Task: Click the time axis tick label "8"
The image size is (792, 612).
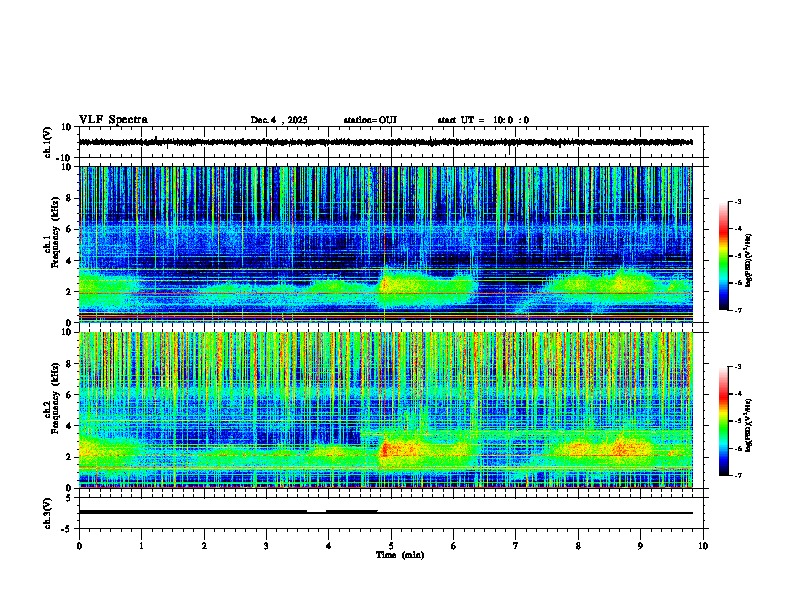Action: (578, 546)
